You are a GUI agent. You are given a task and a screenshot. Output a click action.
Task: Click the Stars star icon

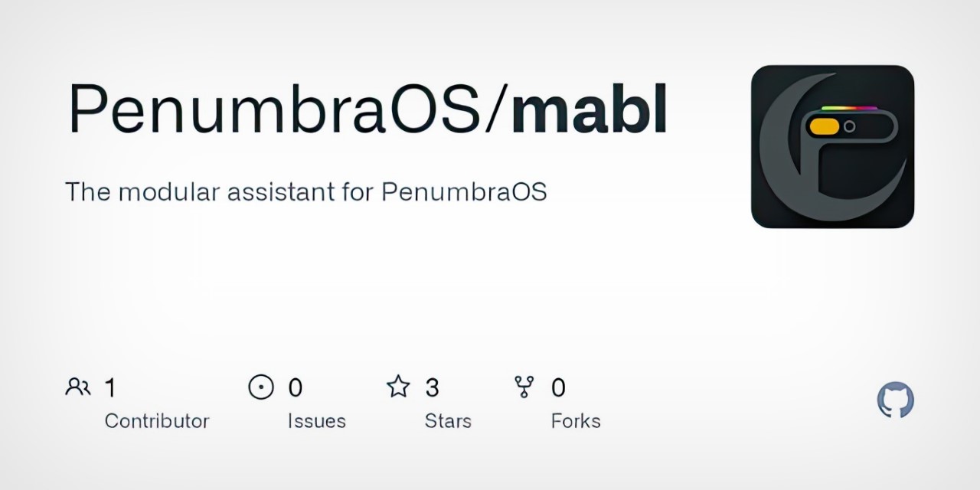click(x=398, y=387)
